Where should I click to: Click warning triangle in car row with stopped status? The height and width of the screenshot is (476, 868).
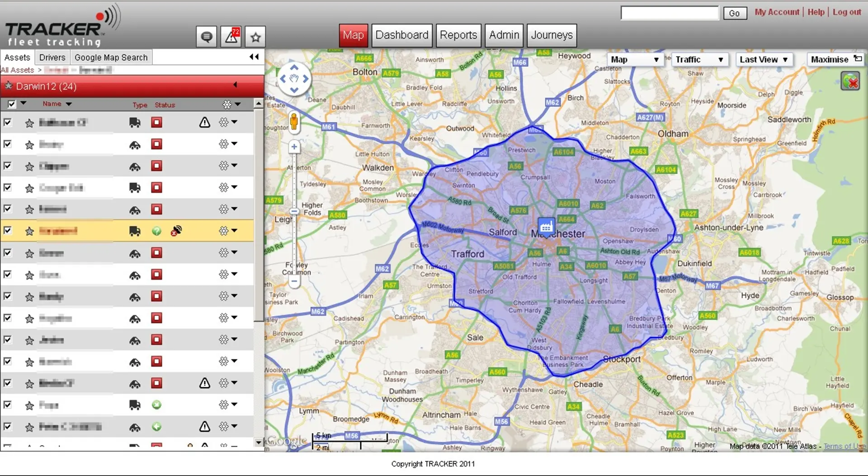[x=205, y=383]
